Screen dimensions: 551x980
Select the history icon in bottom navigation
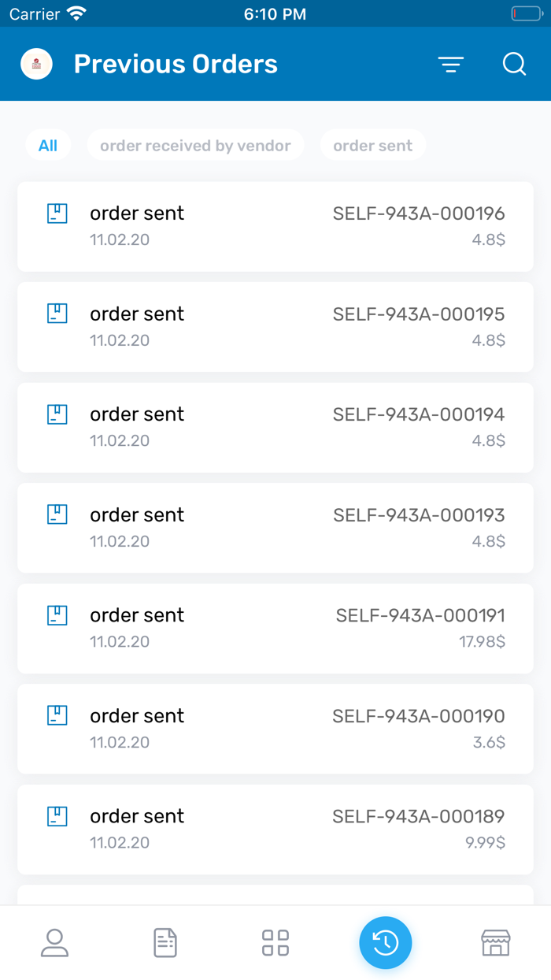click(385, 942)
